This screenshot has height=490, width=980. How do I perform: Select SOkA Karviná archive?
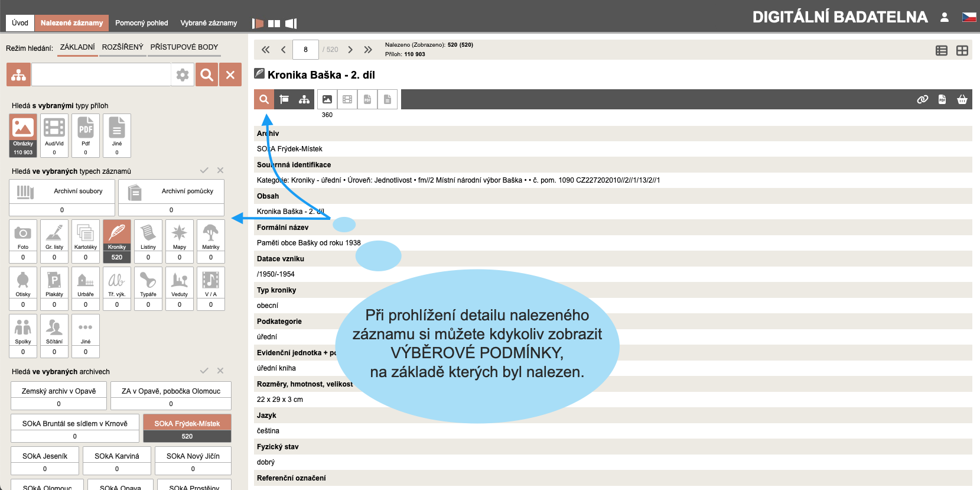tap(117, 461)
